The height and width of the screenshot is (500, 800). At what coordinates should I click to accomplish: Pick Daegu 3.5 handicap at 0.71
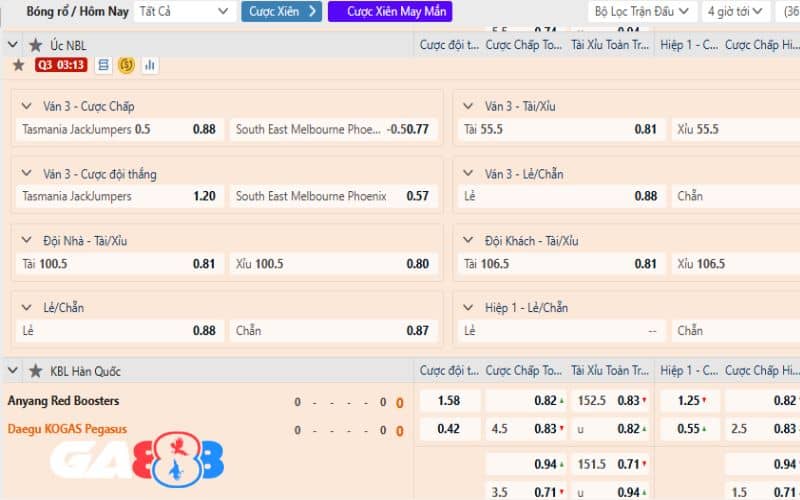(x=526, y=491)
